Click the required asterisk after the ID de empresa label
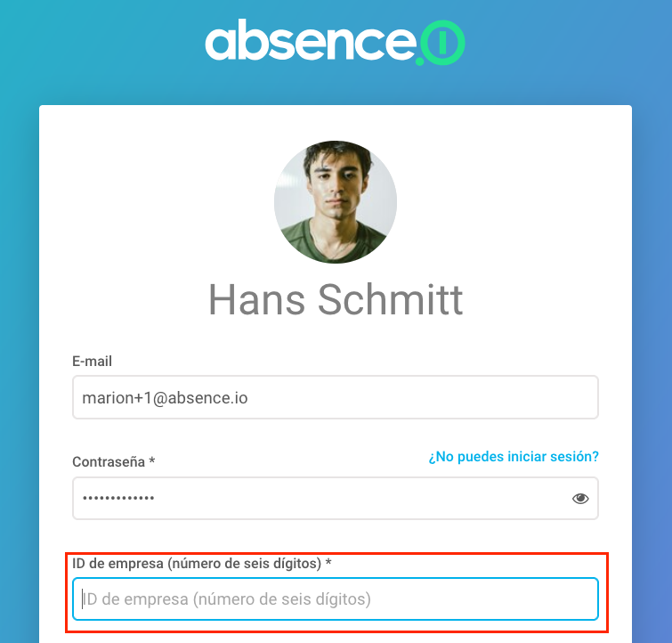 pyautogui.click(x=328, y=562)
